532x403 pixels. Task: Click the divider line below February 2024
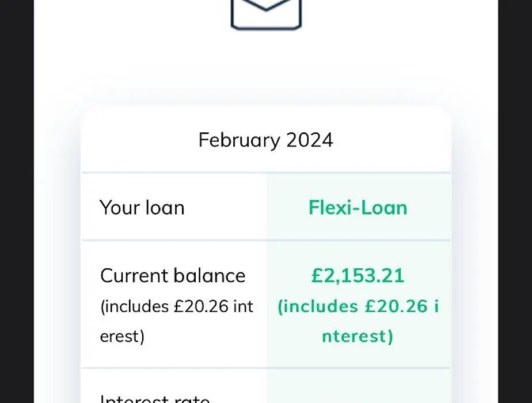(266, 173)
